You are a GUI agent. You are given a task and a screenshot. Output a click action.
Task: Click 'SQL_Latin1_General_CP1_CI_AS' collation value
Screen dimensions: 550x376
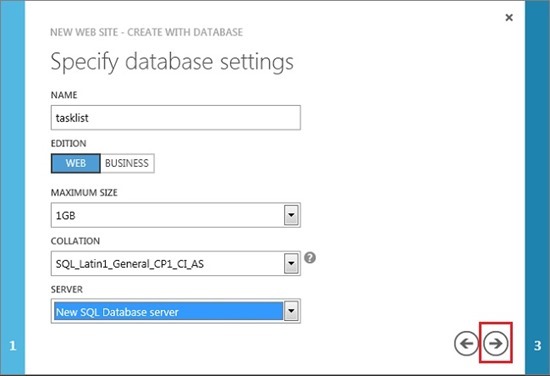click(x=130, y=264)
